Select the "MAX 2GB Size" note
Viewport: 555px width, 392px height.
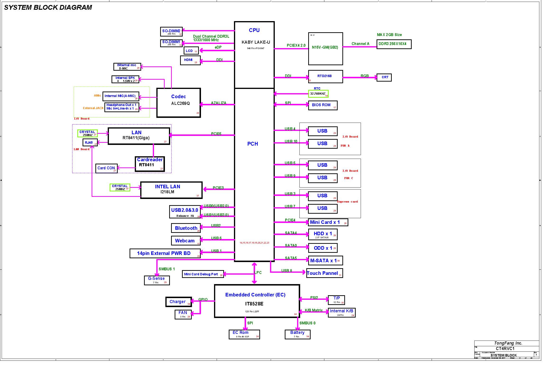(389, 35)
